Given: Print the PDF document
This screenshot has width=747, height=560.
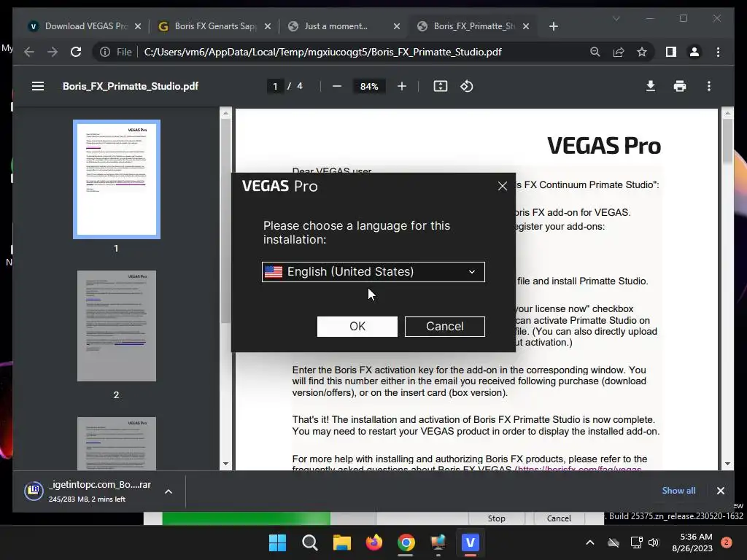Looking at the screenshot, I should point(680,86).
